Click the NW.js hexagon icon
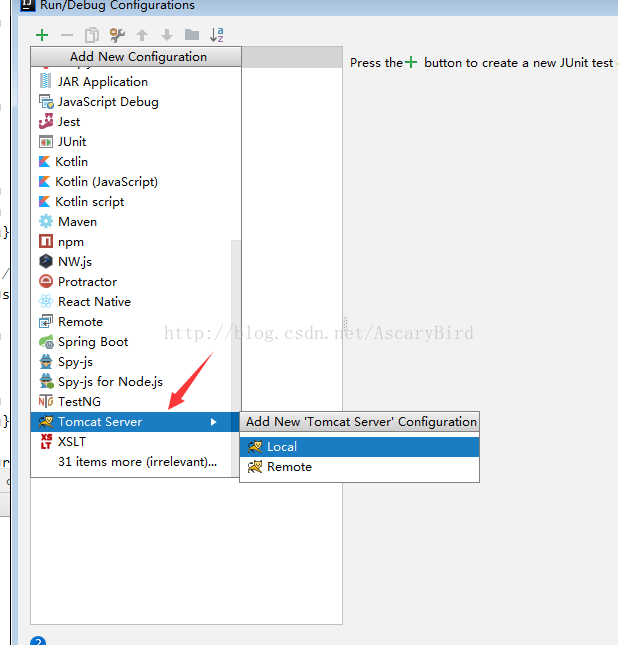 [x=46, y=261]
